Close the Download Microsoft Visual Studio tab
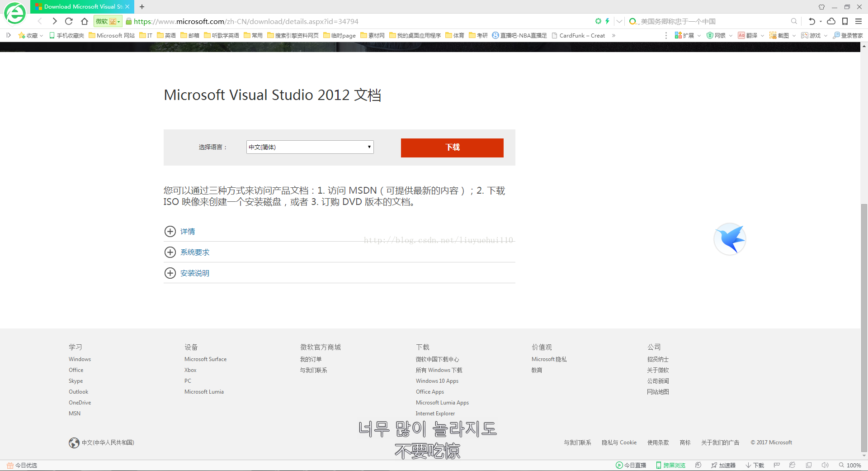 click(127, 7)
